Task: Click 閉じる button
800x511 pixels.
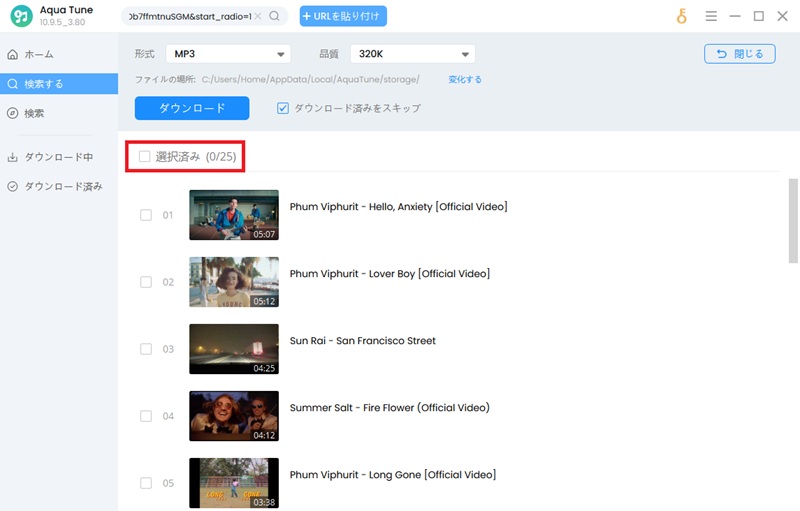Action: [740, 54]
